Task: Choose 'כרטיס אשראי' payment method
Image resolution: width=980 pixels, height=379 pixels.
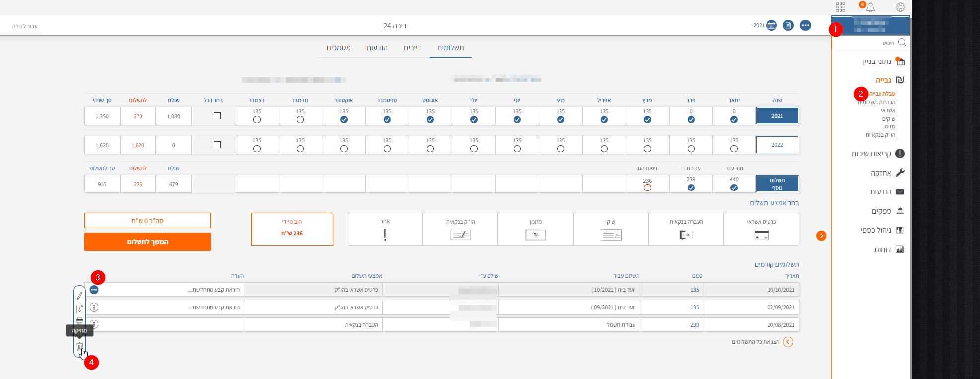Action: [761, 229]
